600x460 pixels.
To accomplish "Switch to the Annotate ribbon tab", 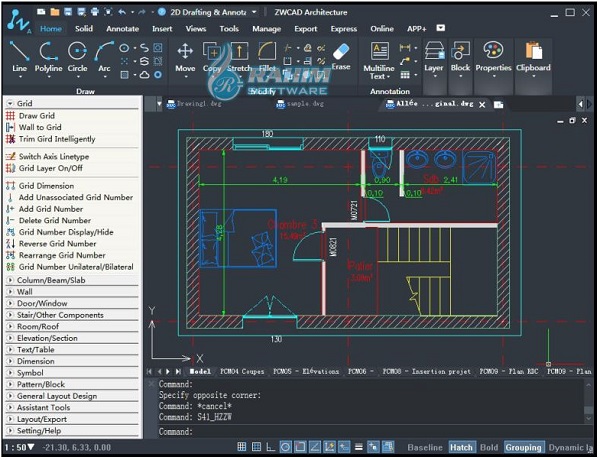I will [x=121, y=29].
